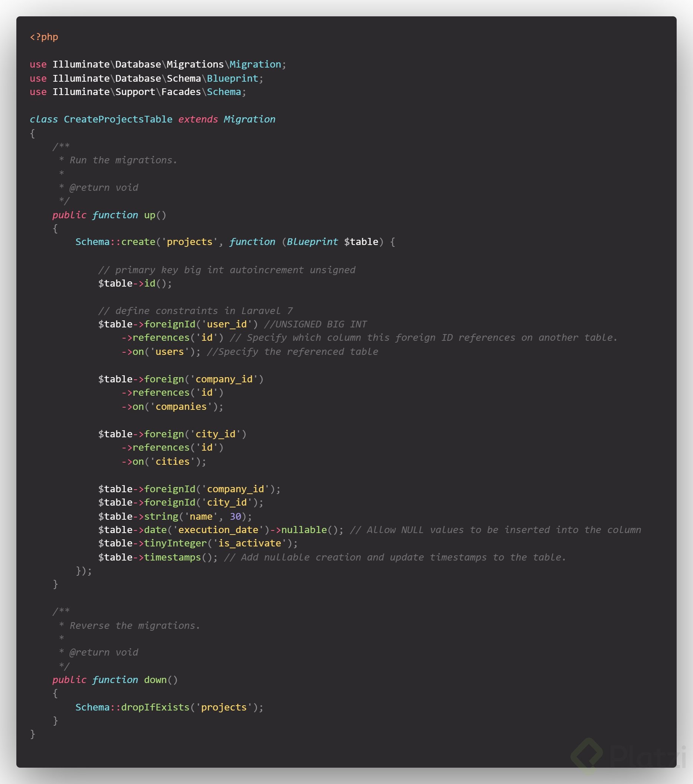Click "Schema::dropIfExists('projects');" line
The width and height of the screenshot is (693, 784).
170,707
